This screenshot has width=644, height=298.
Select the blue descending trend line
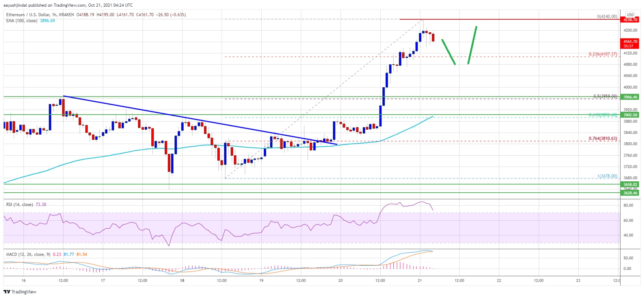pos(200,120)
